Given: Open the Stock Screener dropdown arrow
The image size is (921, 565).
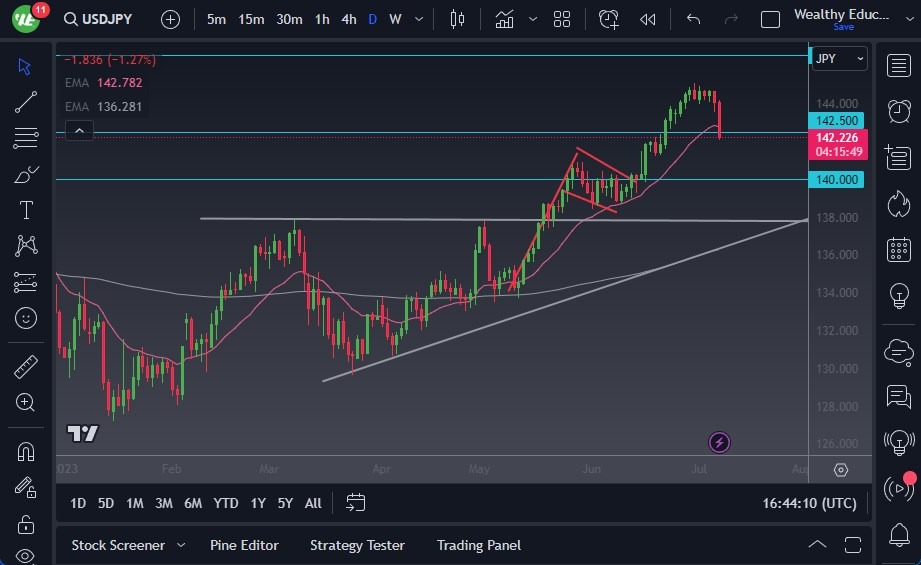Looking at the screenshot, I should click(x=181, y=545).
